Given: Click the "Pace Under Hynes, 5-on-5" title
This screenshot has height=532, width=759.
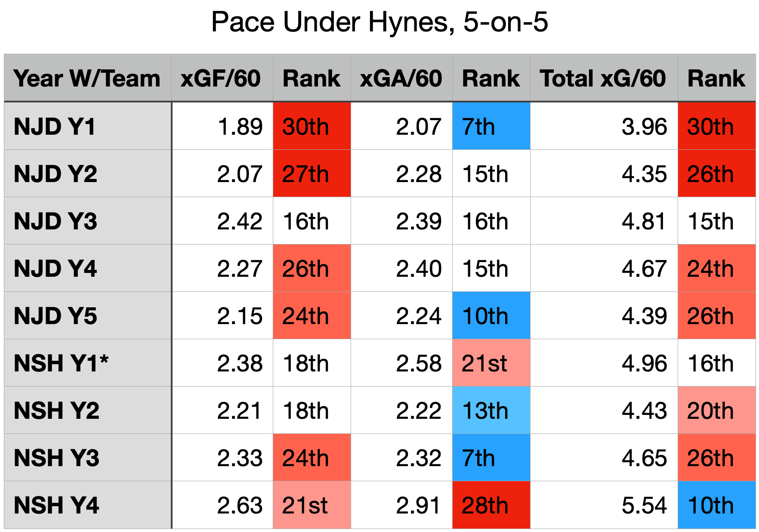Looking at the screenshot, I should tap(379, 22).
